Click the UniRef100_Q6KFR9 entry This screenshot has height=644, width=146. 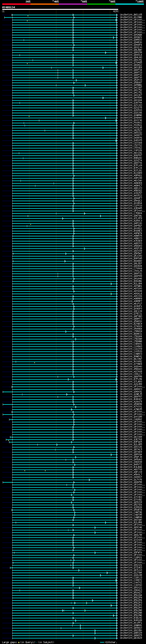(131, 276)
